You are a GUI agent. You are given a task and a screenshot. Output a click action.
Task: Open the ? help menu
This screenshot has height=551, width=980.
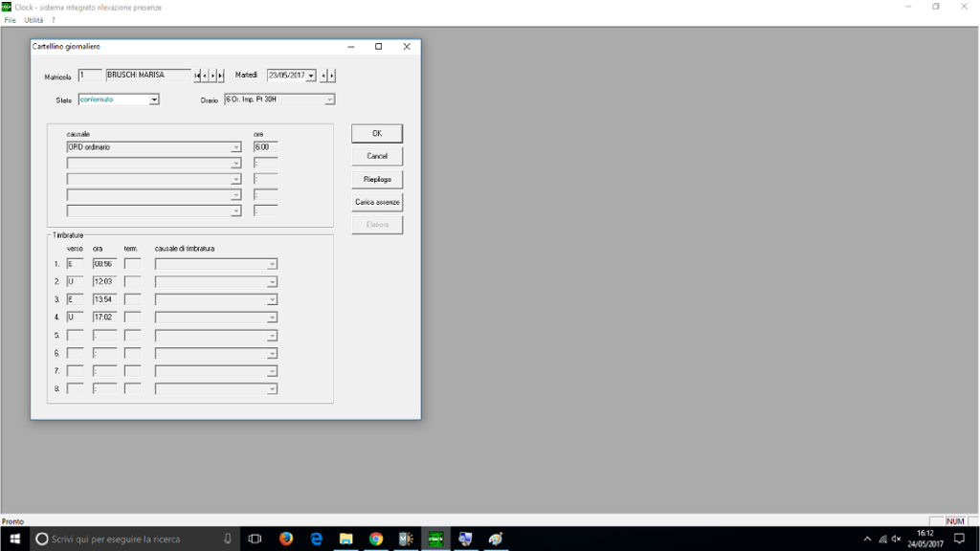53,20
